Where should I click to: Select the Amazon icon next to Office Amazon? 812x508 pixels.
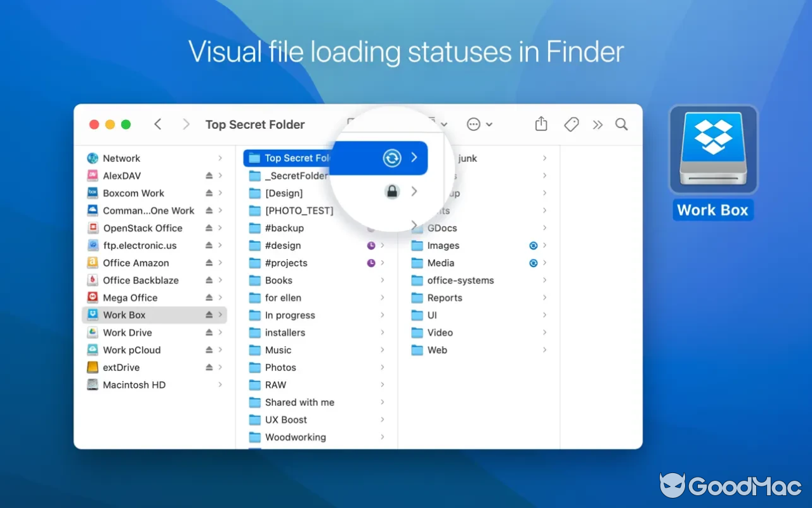pos(93,262)
